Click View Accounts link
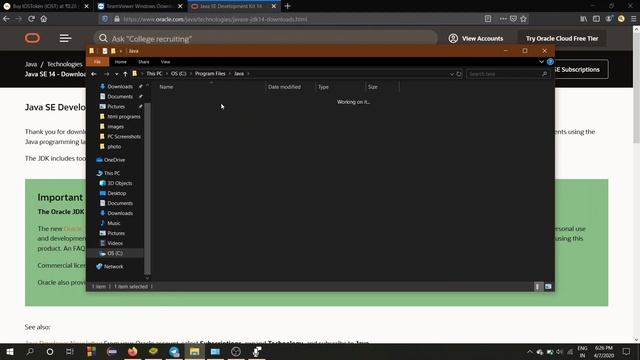Screen dimensions: 640x360 [x=482, y=38]
